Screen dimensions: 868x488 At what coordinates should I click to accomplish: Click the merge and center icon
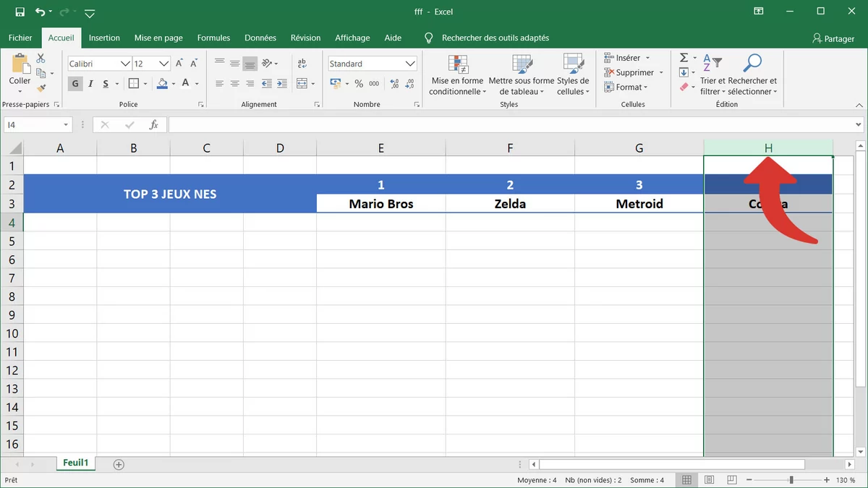[x=302, y=84]
